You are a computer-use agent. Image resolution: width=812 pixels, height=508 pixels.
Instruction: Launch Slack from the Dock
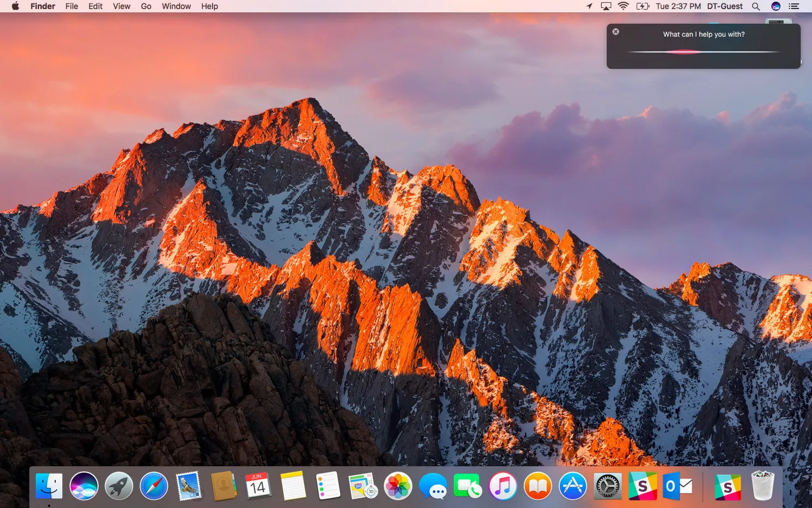[642, 486]
